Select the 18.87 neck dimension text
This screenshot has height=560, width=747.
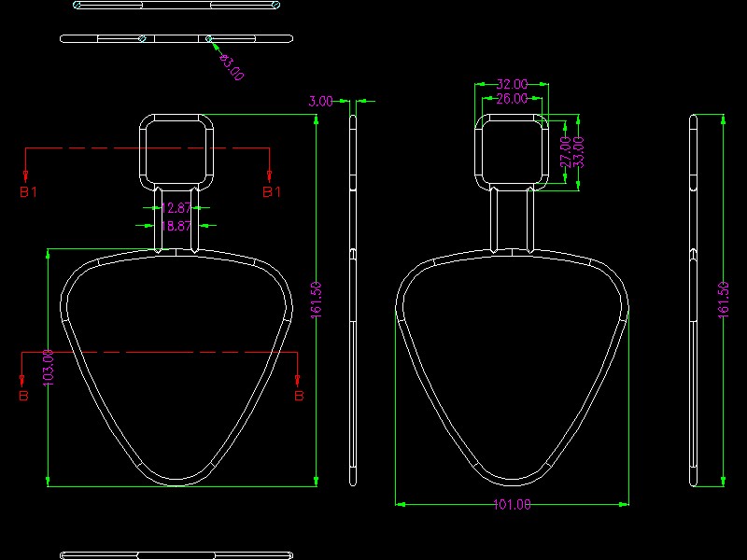(x=176, y=226)
